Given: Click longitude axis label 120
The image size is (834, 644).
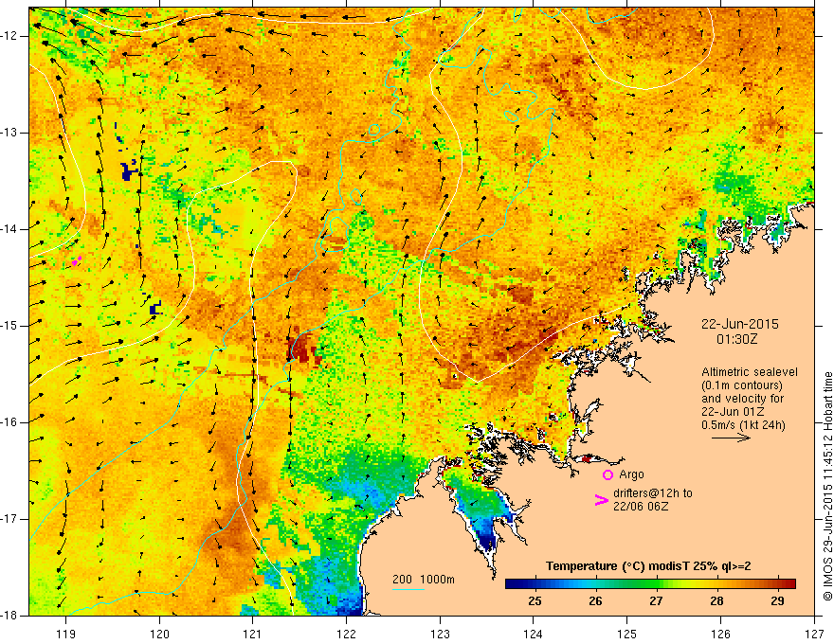Looking at the screenshot, I should (159, 634).
